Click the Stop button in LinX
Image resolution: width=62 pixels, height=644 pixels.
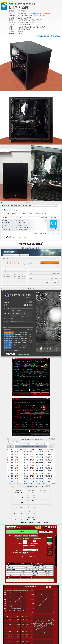coord(51,447)
